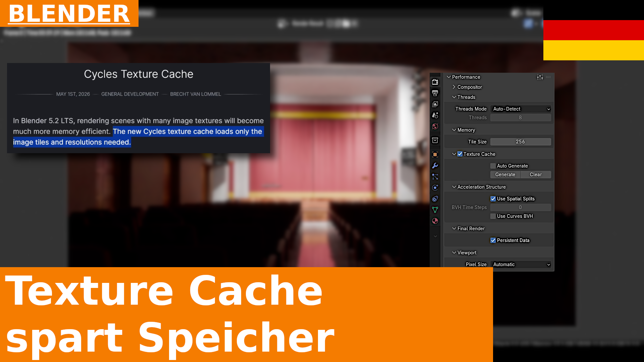The height and width of the screenshot is (362, 644).
Task: Open the Material properties tab
Action: pos(435,221)
